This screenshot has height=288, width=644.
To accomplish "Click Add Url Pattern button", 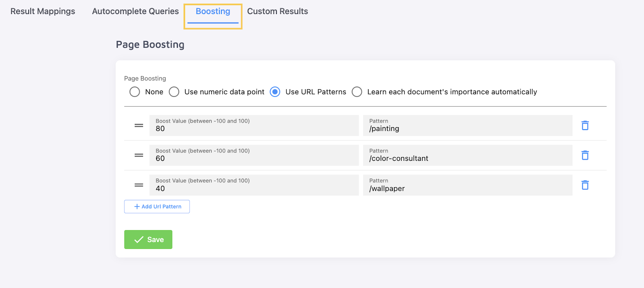I will (x=157, y=206).
